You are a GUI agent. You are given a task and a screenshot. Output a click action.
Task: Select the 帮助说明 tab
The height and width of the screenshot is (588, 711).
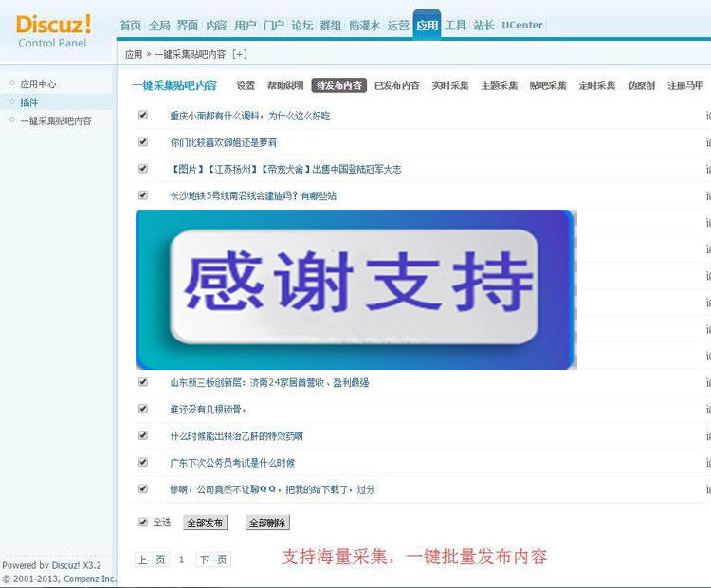[x=285, y=85]
